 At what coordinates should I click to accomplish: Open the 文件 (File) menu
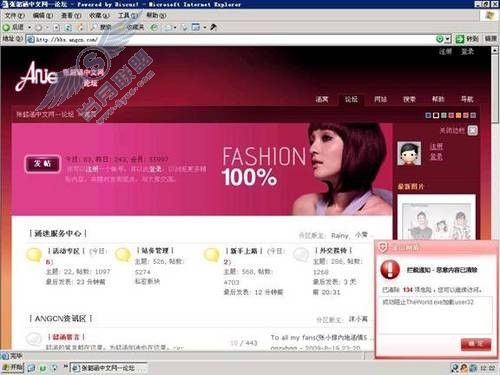15,15
